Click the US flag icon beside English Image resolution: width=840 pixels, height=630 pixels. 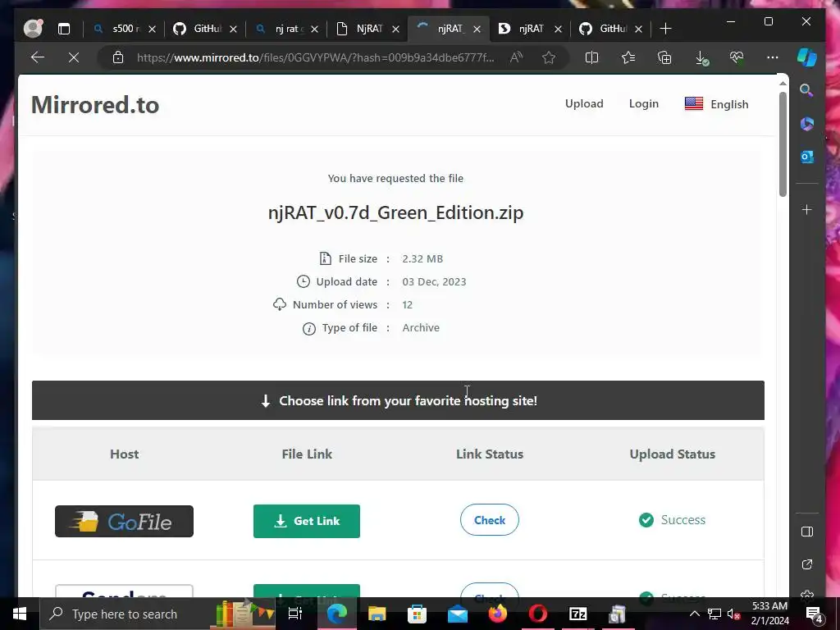[694, 103]
